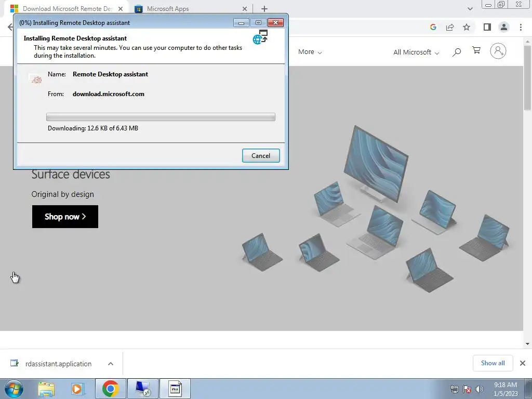The height and width of the screenshot is (399, 532).
Task: Click installer globe download icon
Action: [261, 37]
